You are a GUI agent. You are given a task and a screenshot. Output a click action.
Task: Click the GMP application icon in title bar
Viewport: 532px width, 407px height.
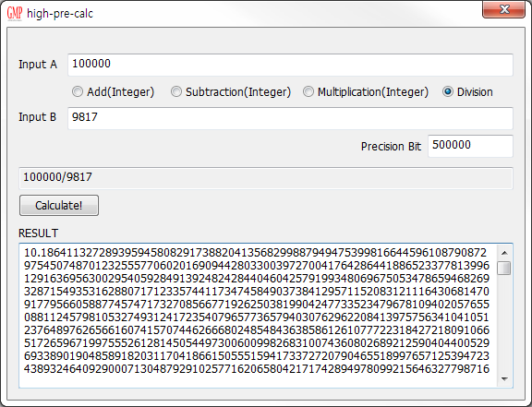(x=15, y=14)
